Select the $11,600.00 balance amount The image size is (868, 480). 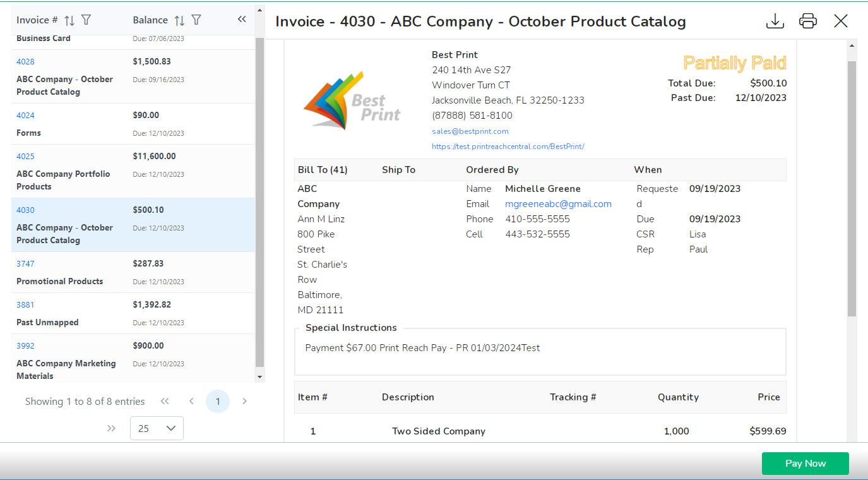(154, 156)
